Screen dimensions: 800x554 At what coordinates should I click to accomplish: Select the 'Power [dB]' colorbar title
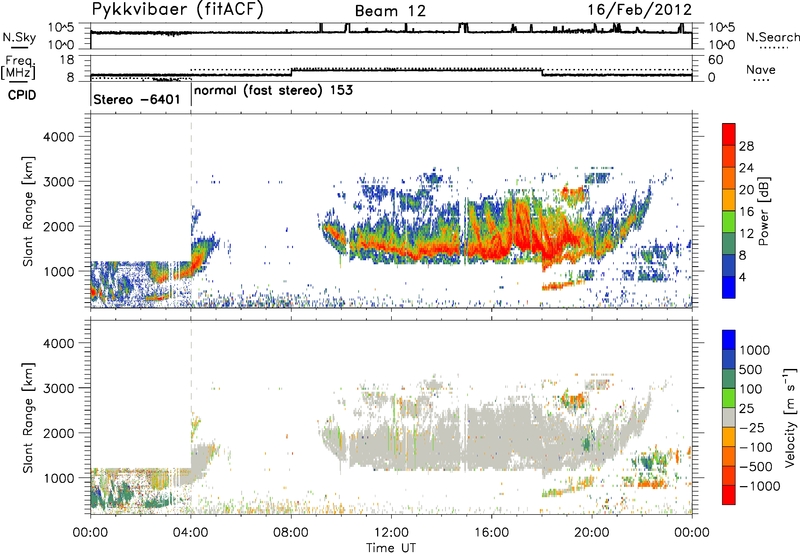pos(763,211)
